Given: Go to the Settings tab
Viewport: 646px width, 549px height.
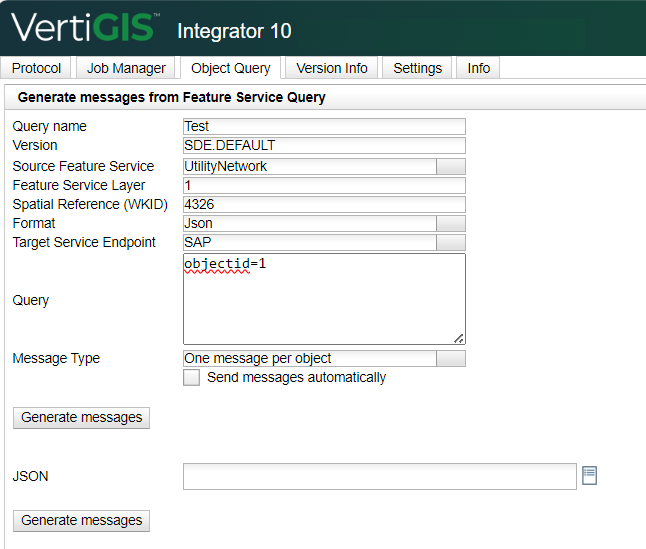Looking at the screenshot, I should [417, 68].
